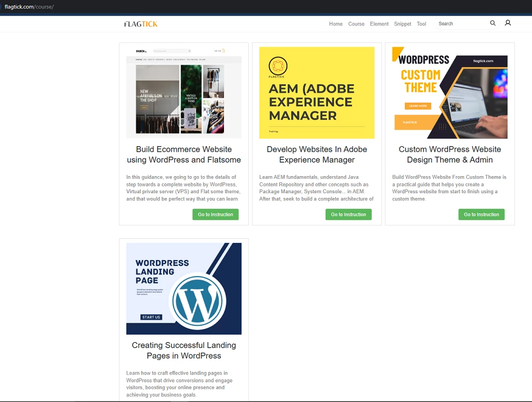The height and width of the screenshot is (402, 532).
Task: Open Build Ecommerce Website course title
Action: [x=184, y=154]
